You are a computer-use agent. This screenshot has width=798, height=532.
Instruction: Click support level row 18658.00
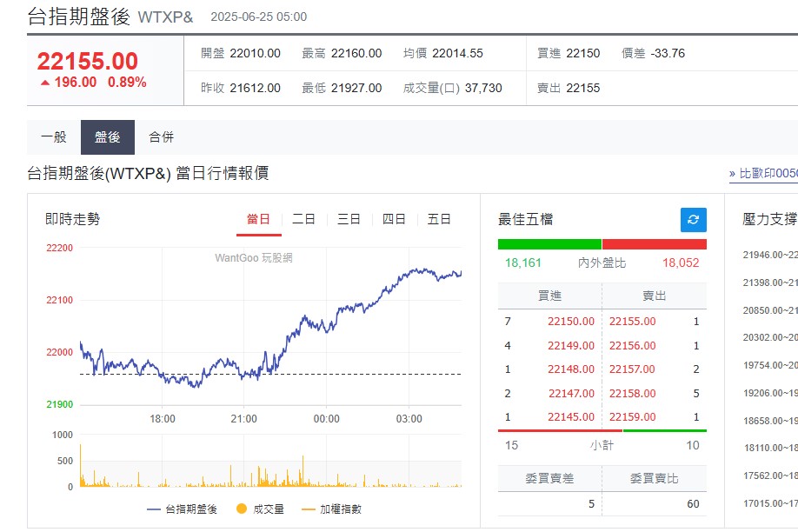coord(770,421)
